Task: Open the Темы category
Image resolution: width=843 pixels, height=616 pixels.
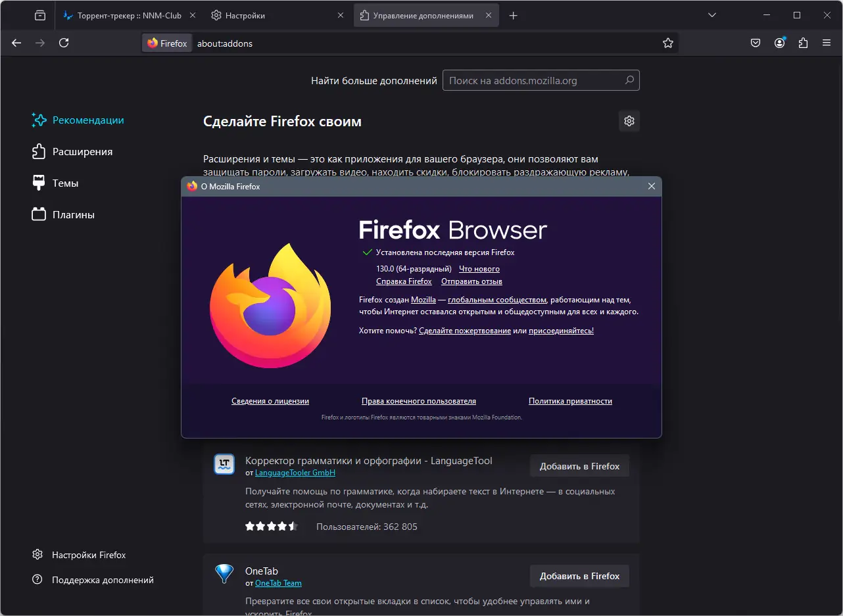Action: (x=55, y=183)
